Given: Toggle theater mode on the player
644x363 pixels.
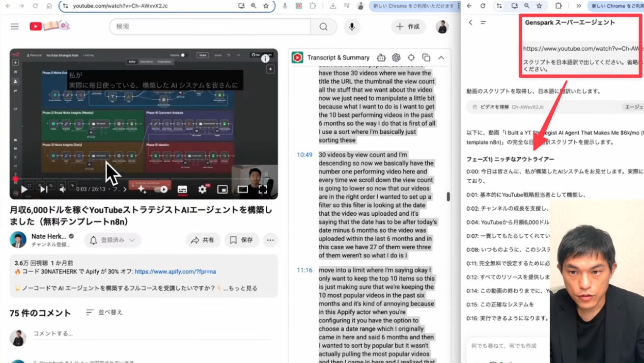Looking at the screenshot, I should click(x=243, y=189).
